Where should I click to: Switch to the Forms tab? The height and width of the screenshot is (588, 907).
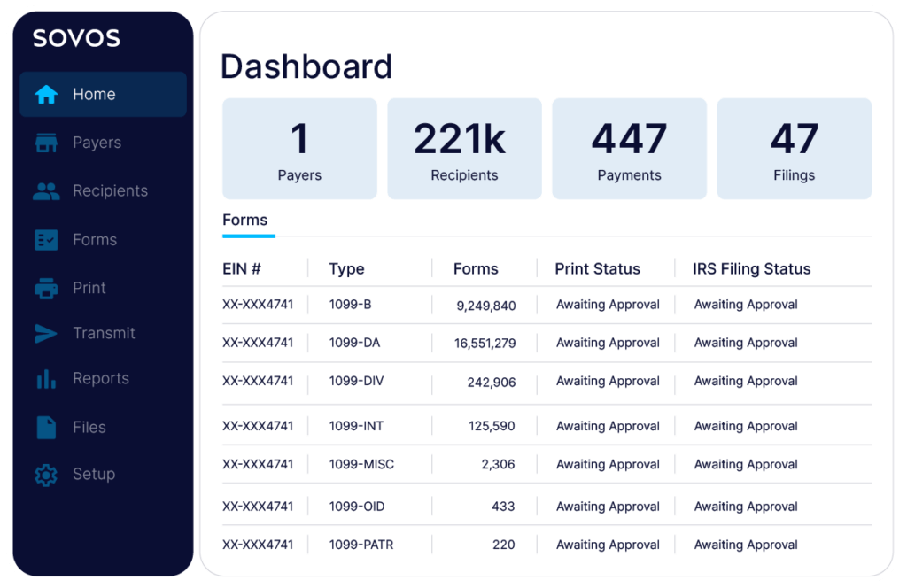pyautogui.click(x=245, y=220)
